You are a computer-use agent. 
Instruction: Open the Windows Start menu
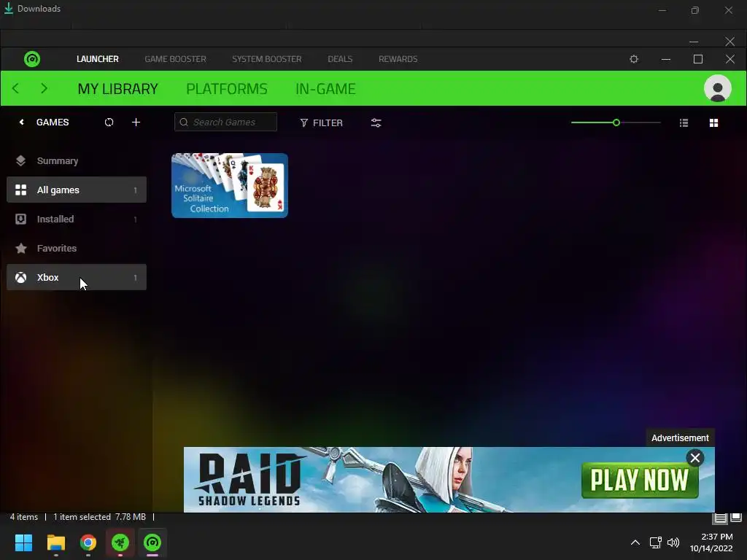point(23,542)
